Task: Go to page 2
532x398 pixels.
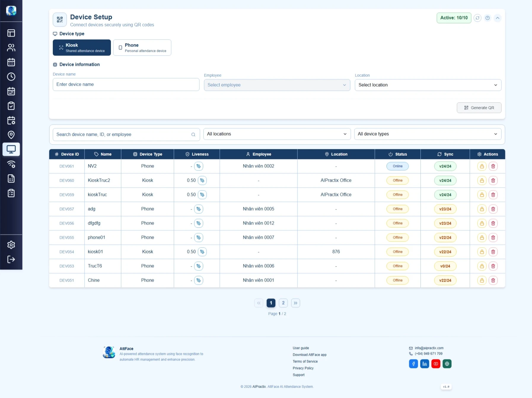Action: pos(283,303)
